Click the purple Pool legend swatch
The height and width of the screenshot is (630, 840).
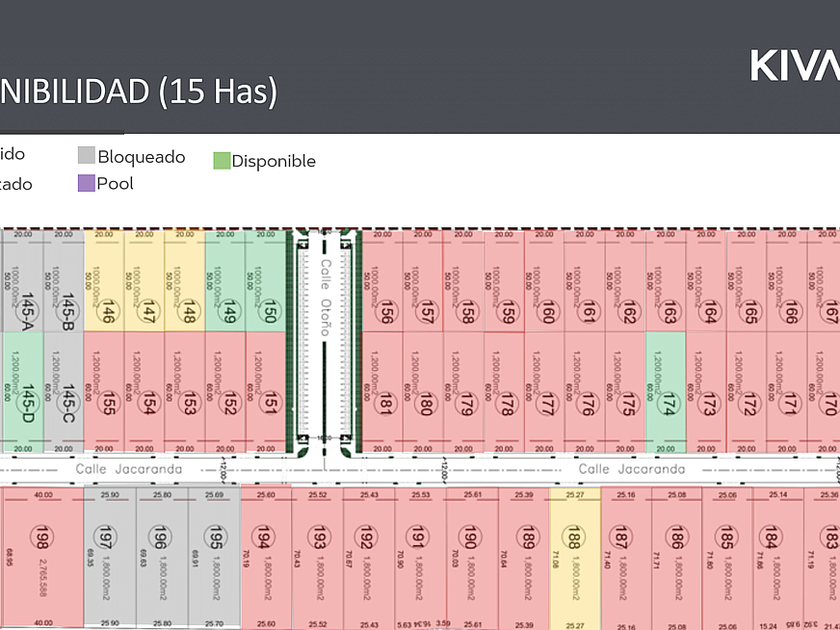point(86,183)
